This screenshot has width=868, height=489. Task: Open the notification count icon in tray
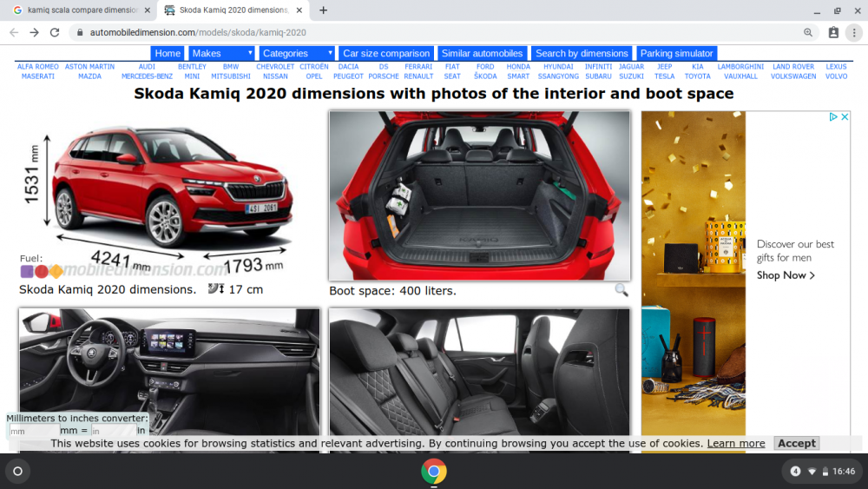coord(795,472)
